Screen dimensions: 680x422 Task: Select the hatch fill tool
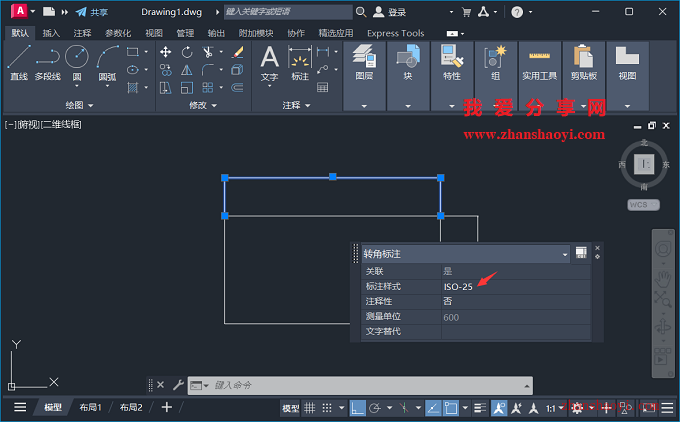pos(133,88)
